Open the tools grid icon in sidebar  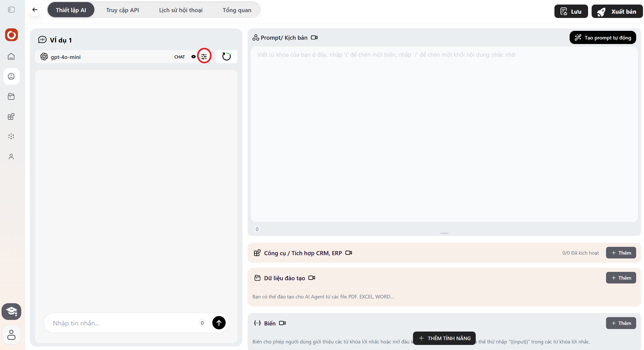pyautogui.click(x=11, y=116)
